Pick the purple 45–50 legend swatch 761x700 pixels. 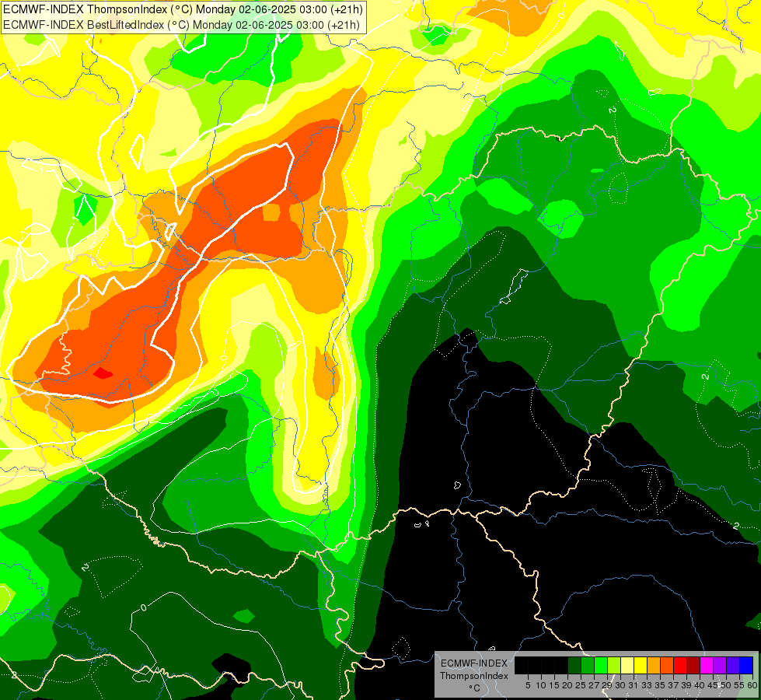(720, 666)
